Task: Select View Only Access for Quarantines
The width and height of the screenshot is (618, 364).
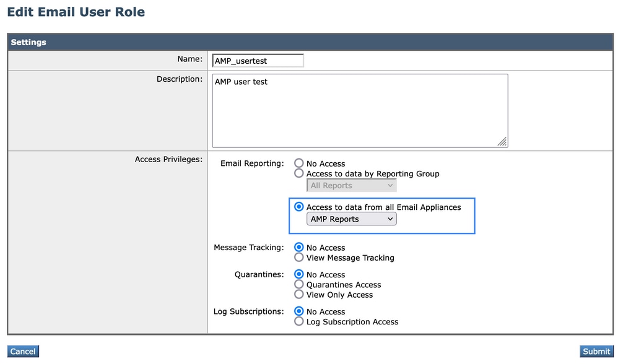Action: coord(298,295)
